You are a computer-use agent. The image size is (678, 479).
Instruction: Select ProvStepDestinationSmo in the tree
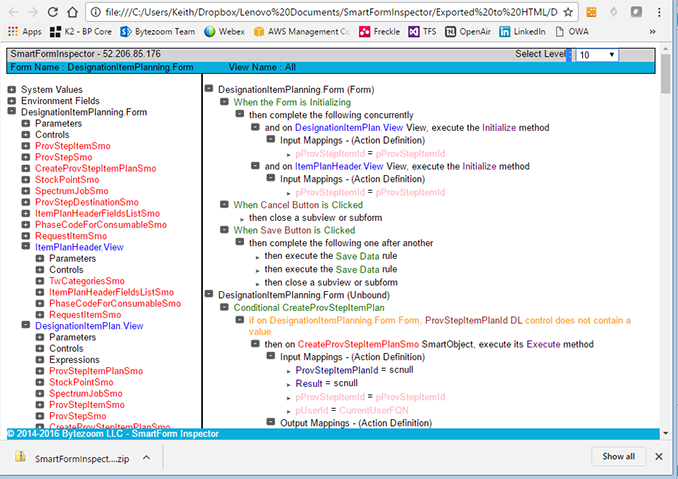point(87,202)
